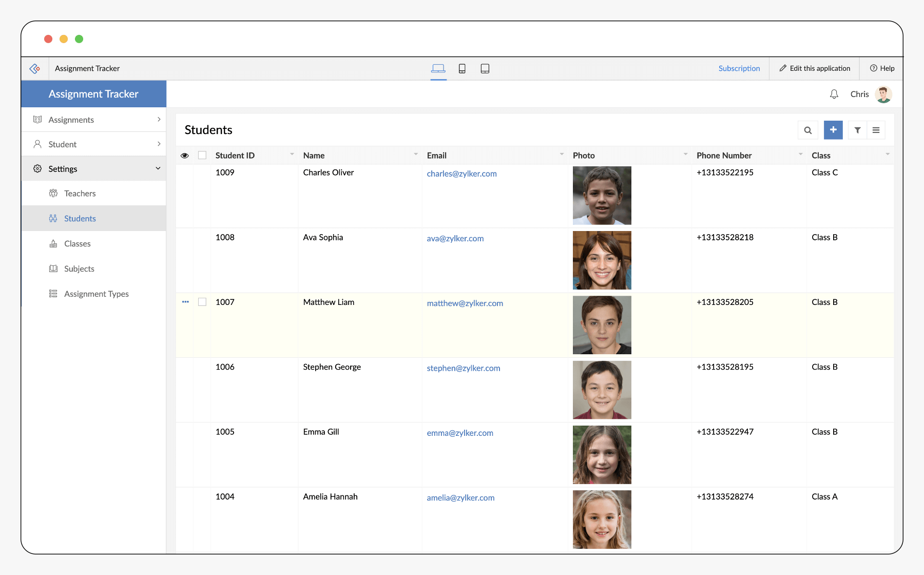Click the search icon in Students header
Screen dimensions: 924x575
[x=807, y=130]
